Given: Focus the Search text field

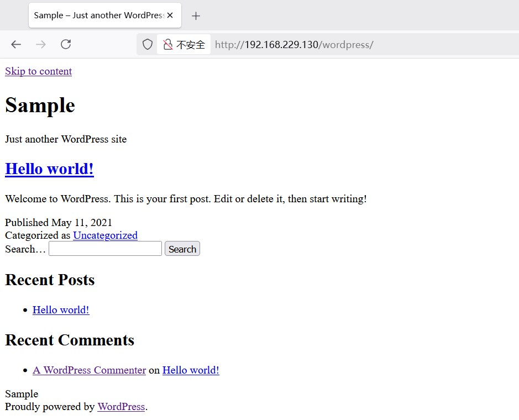Looking at the screenshot, I should pyautogui.click(x=105, y=249).
